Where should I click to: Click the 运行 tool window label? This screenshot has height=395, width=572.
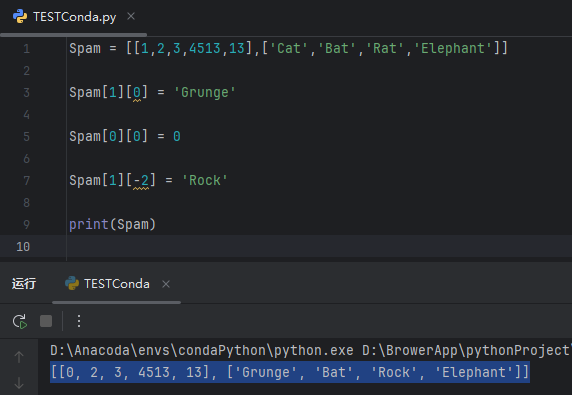click(24, 284)
